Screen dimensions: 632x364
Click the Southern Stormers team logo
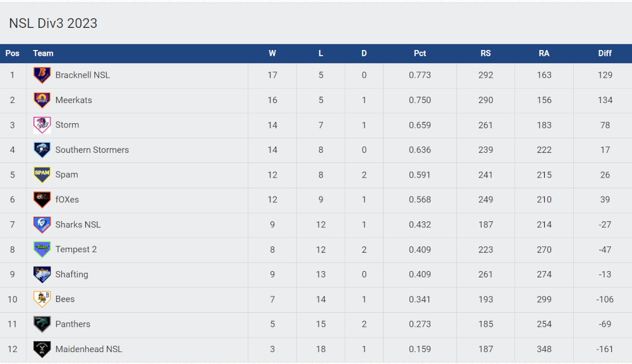pyautogui.click(x=42, y=150)
